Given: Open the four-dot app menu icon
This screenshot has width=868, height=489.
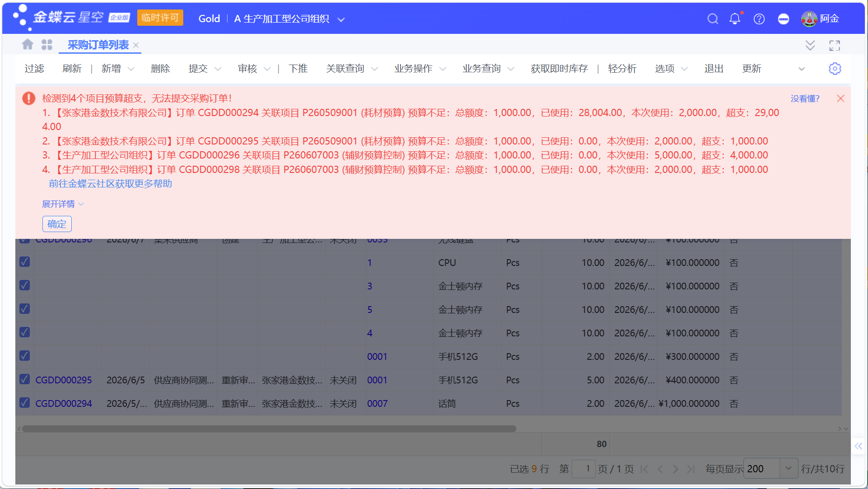Looking at the screenshot, I should [47, 45].
